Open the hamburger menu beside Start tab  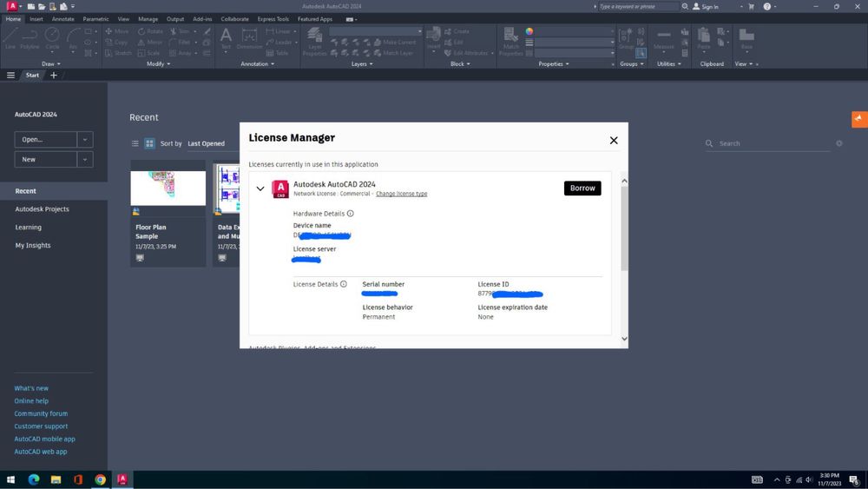[x=10, y=76]
